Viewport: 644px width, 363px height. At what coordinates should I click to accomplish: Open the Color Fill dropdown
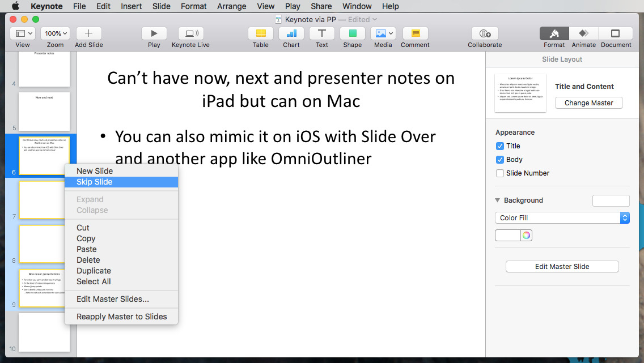pyautogui.click(x=562, y=218)
